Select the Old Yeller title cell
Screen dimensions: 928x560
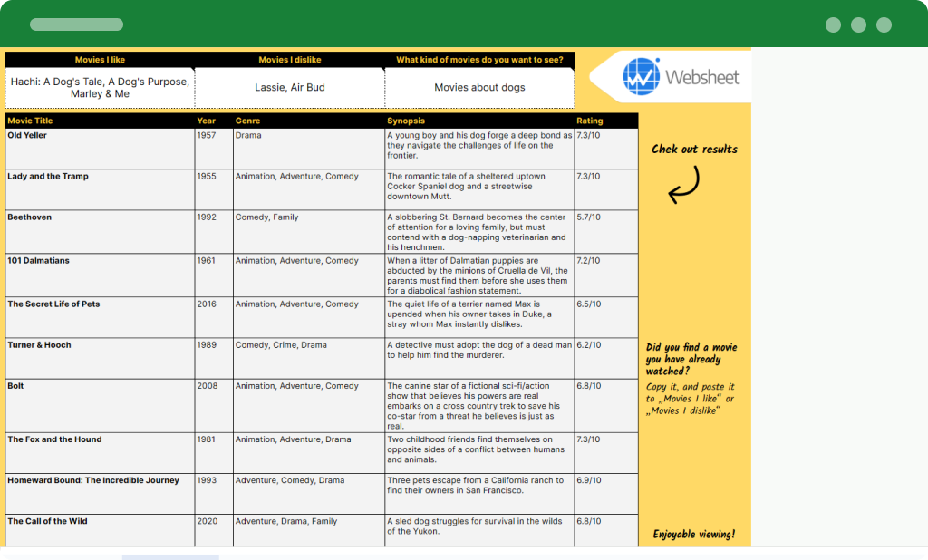[x=100, y=149]
